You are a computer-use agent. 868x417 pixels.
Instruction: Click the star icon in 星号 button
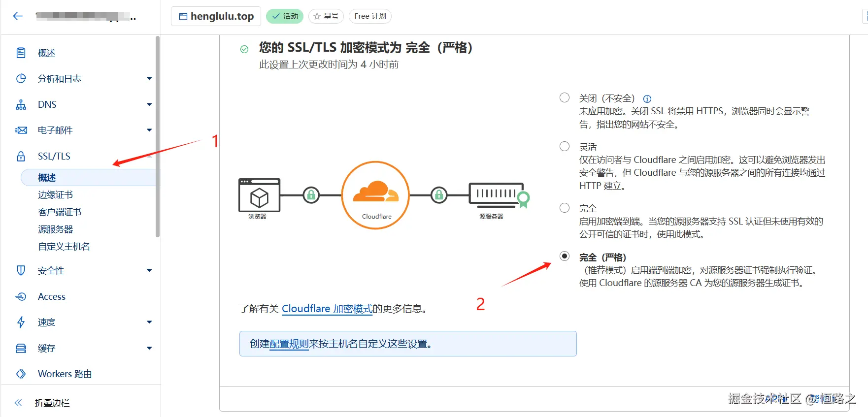(x=317, y=16)
